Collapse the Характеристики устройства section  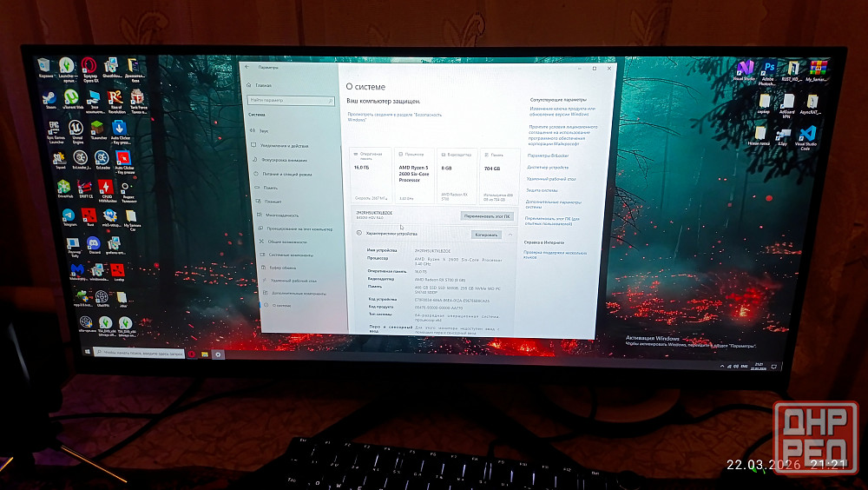[x=511, y=235]
